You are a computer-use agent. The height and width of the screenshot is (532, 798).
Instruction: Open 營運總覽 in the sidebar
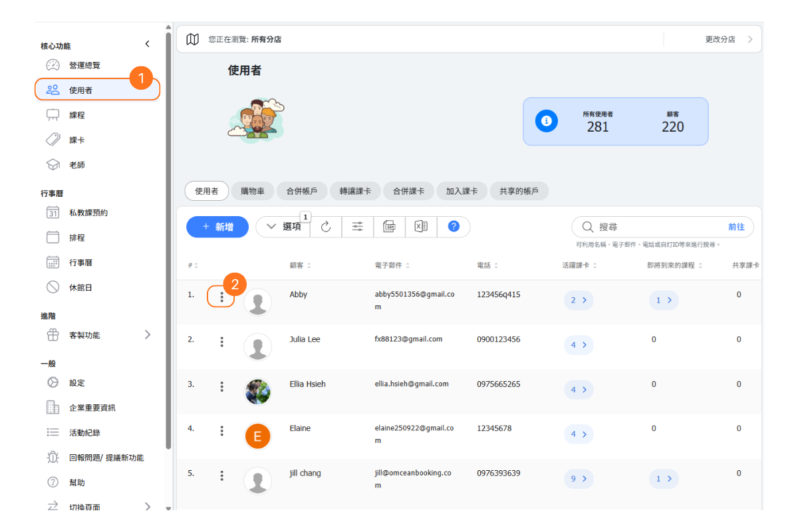(84, 65)
